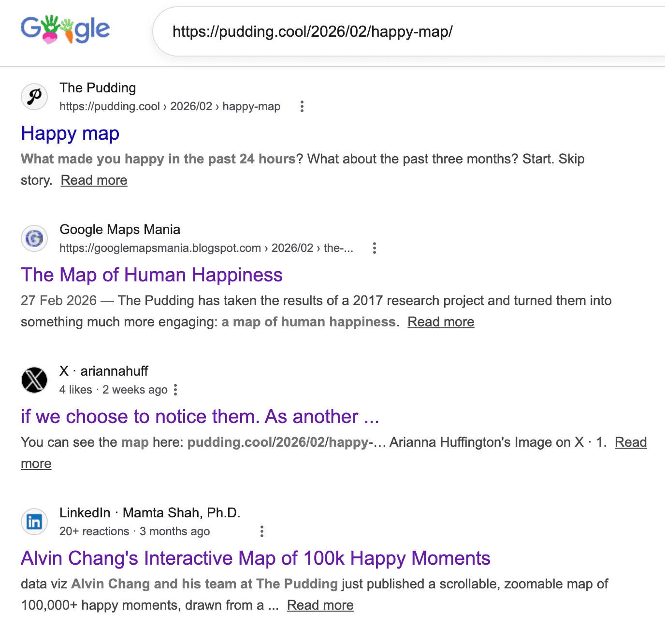Screen dimensions: 665x644
Task: Click the 'X · ariannahuff' source label
Action: [104, 371]
